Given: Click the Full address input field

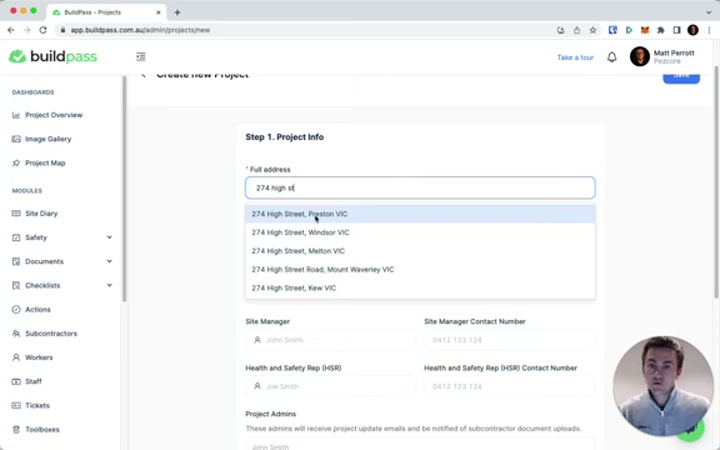Looking at the screenshot, I should point(420,188).
